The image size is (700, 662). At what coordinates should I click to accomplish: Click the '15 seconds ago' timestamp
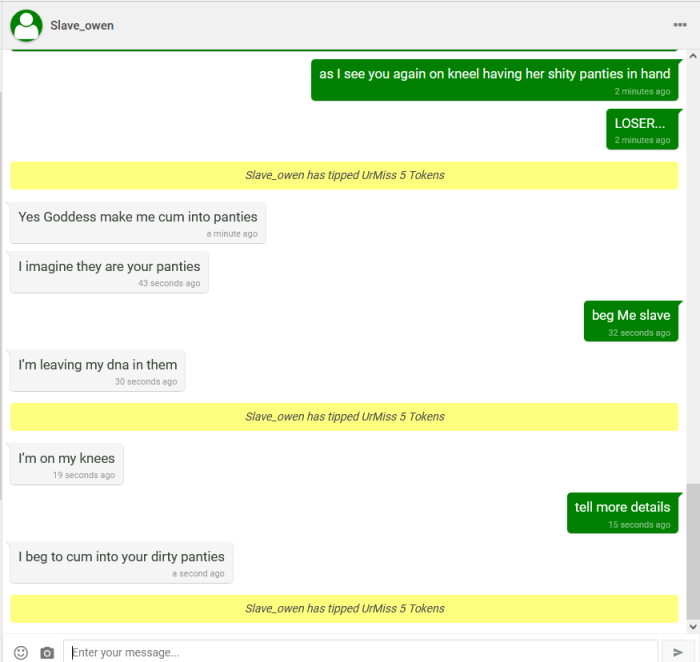639,524
